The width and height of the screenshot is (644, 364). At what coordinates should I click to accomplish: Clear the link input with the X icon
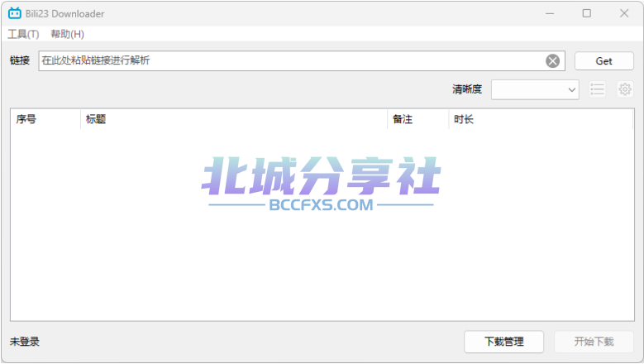click(x=552, y=60)
